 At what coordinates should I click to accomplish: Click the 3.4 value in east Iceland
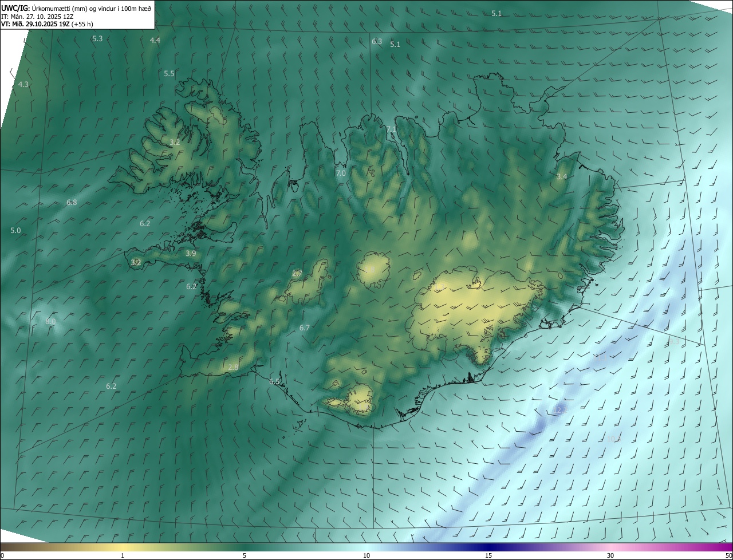pos(562,176)
